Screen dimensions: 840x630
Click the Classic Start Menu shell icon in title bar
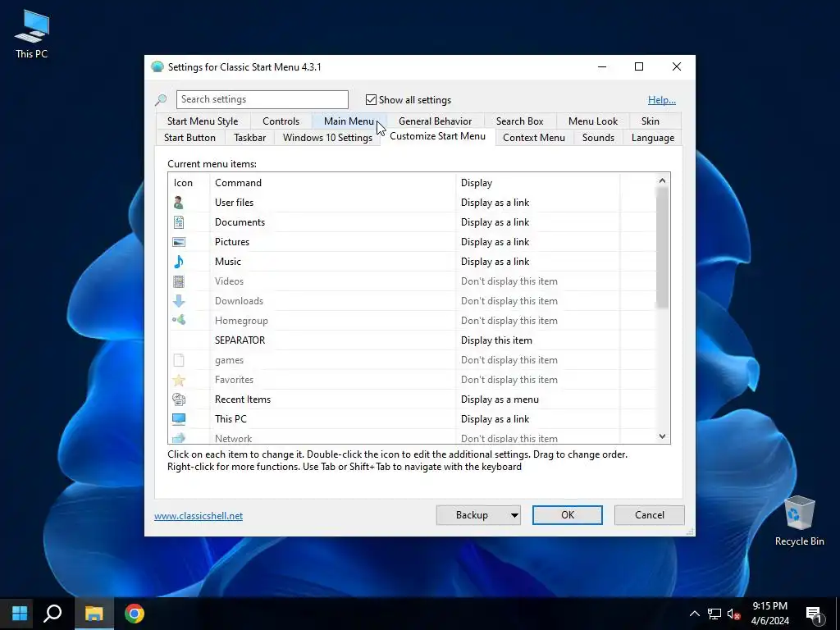[x=157, y=67]
